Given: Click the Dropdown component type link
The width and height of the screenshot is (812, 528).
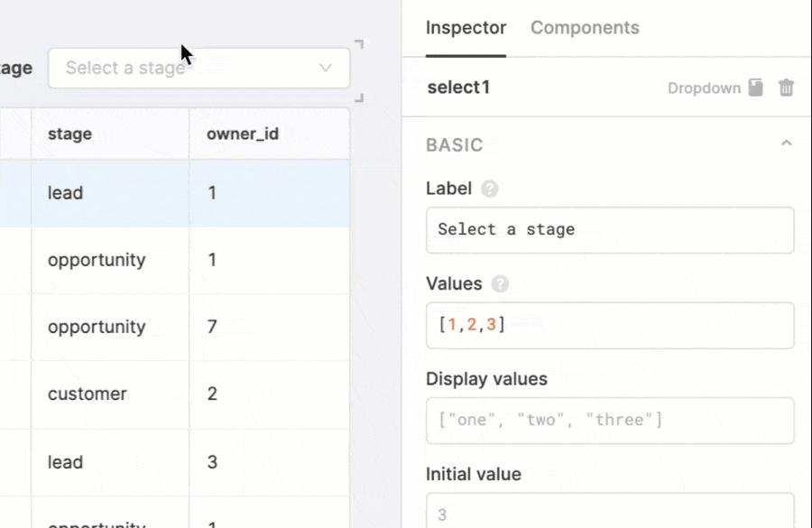Looking at the screenshot, I should (x=704, y=88).
